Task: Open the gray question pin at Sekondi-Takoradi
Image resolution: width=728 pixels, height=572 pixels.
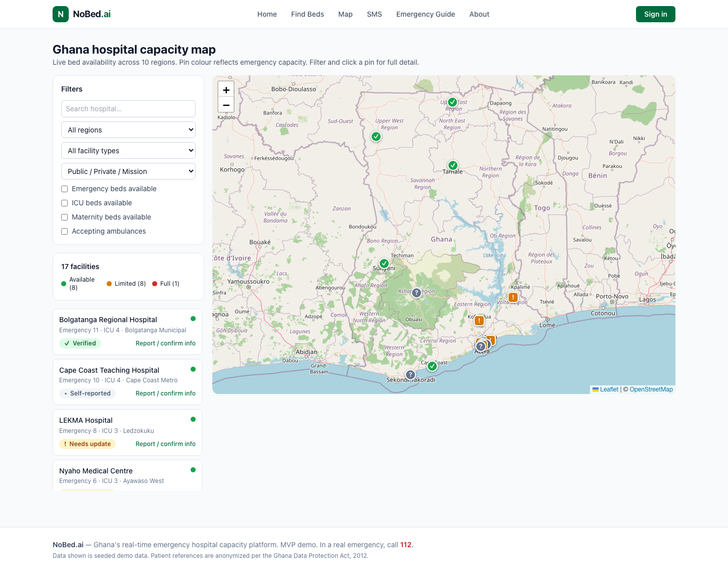Action: pyautogui.click(x=411, y=375)
